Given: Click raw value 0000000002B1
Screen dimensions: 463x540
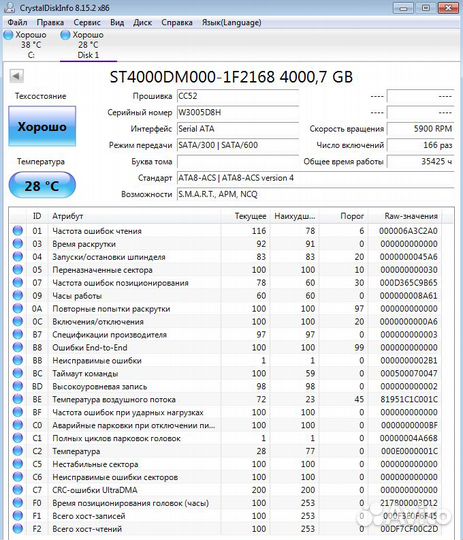Looking at the screenshot, I should click(409, 360).
